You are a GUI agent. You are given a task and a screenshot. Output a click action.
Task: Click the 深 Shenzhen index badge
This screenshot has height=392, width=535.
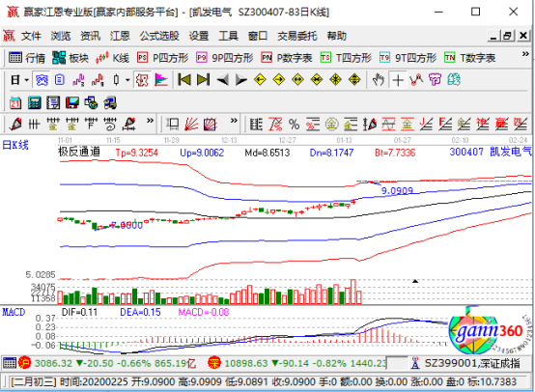click(x=213, y=363)
